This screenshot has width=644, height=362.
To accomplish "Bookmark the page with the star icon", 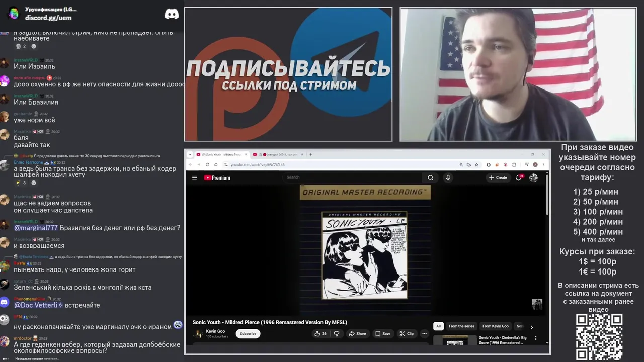I will [476, 165].
